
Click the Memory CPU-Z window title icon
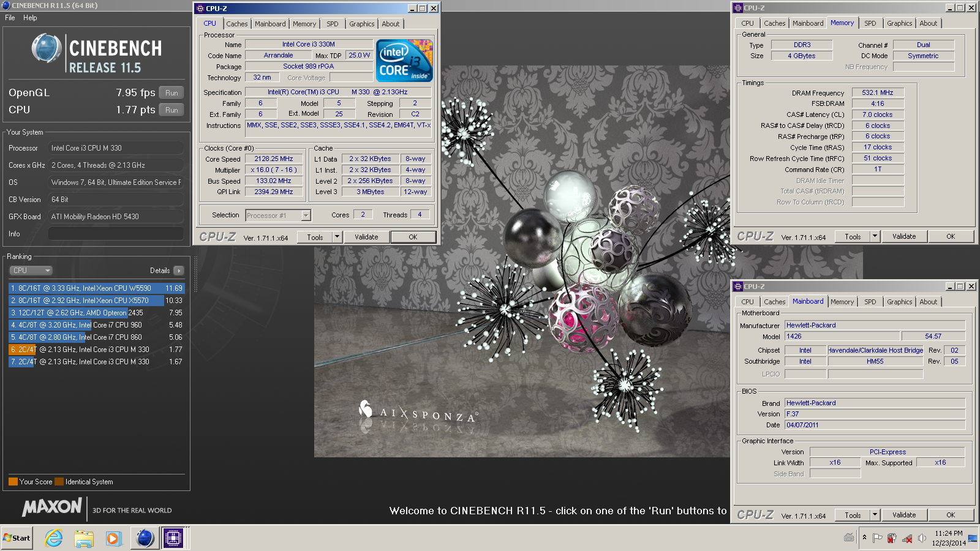tap(738, 8)
